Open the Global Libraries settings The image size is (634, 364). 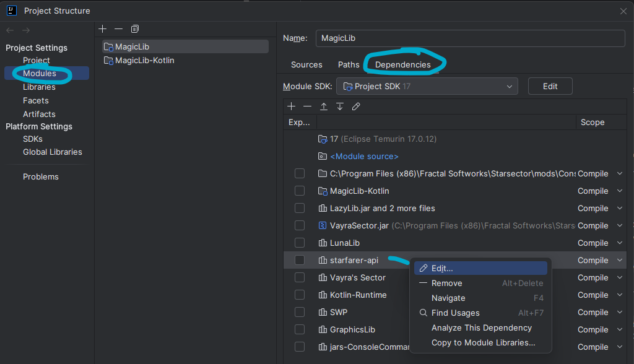coord(53,152)
